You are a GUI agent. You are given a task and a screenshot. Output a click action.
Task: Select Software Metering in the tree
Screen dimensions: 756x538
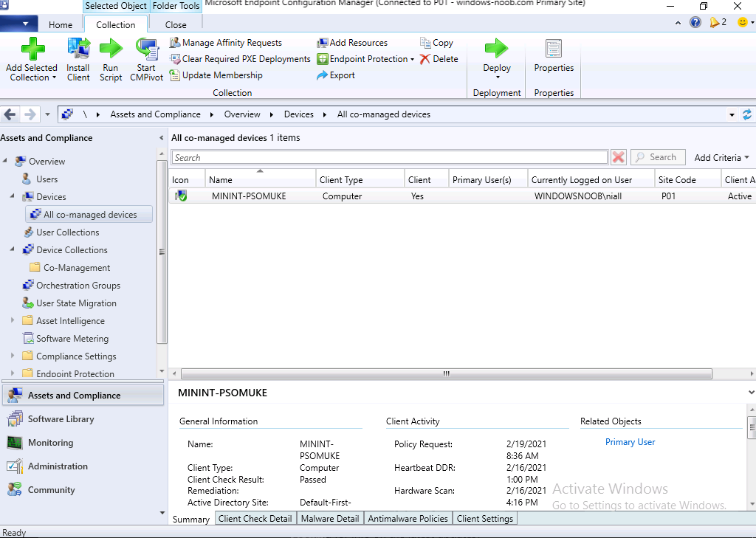[x=72, y=339]
